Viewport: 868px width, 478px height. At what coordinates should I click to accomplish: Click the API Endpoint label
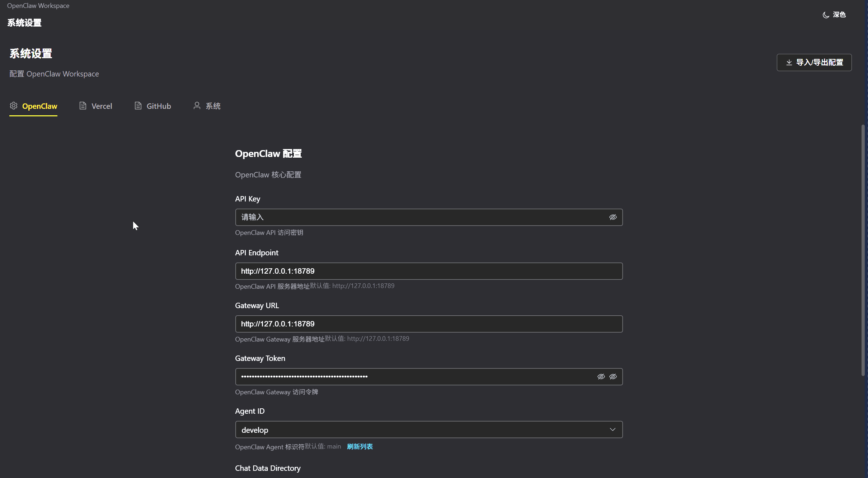[257, 253]
